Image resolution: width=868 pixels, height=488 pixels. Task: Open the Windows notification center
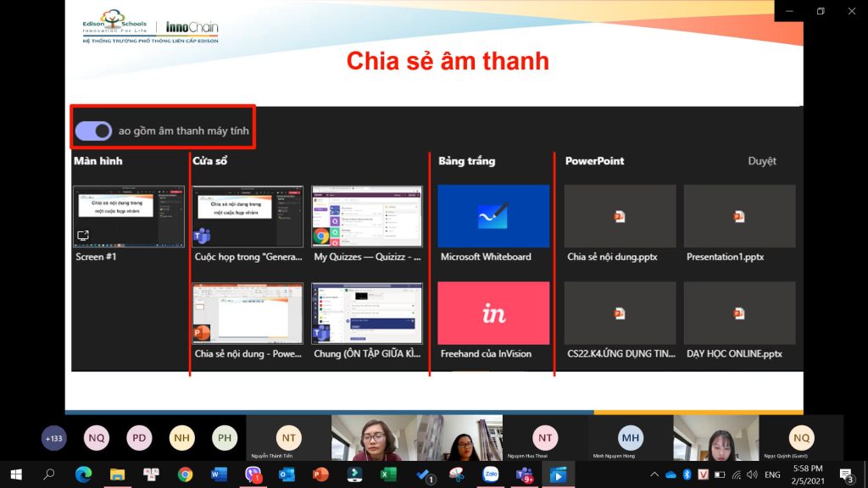coord(846,474)
